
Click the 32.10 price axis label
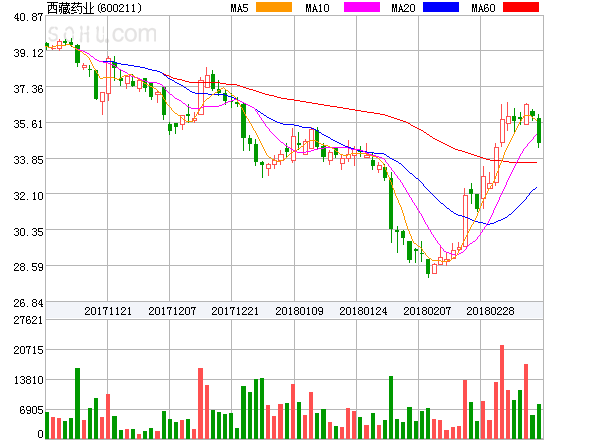tap(28, 196)
